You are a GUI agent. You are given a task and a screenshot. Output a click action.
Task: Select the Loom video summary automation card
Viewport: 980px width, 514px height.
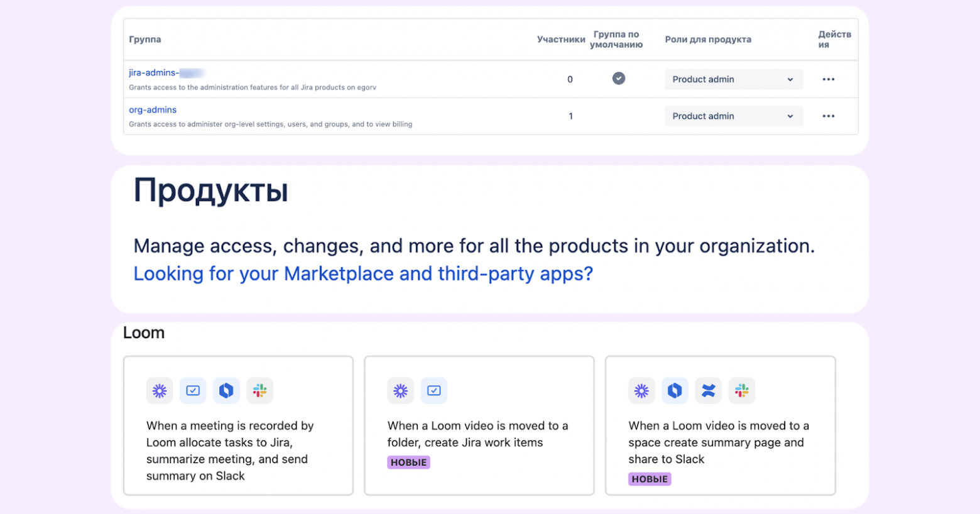[720, 425]
